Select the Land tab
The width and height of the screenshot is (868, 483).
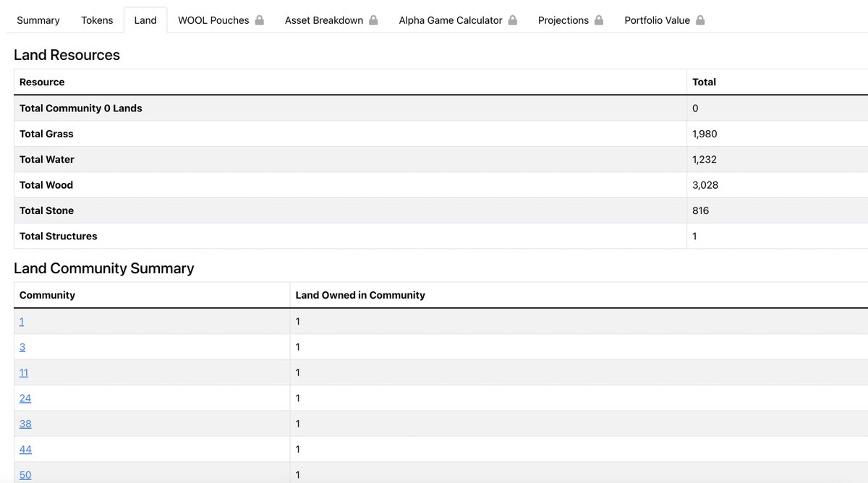pos(145,20)
